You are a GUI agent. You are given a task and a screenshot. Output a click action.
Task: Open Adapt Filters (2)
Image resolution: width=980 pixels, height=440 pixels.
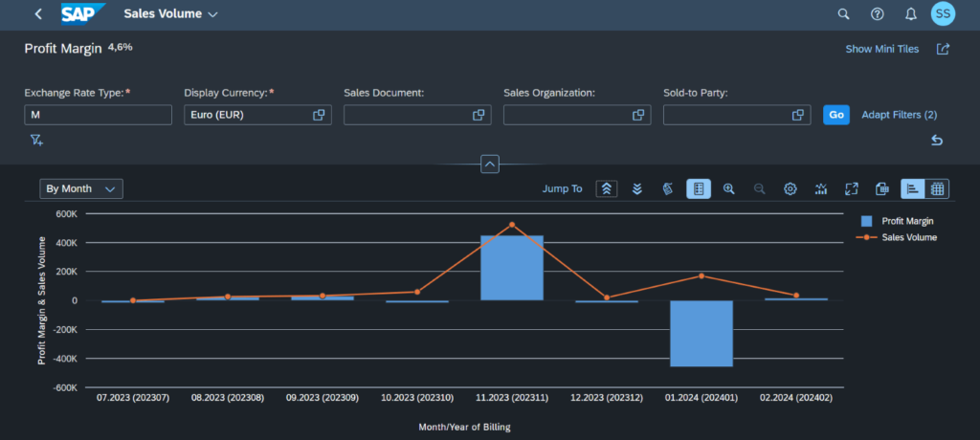pyautogui.click(x=900, y=115)
